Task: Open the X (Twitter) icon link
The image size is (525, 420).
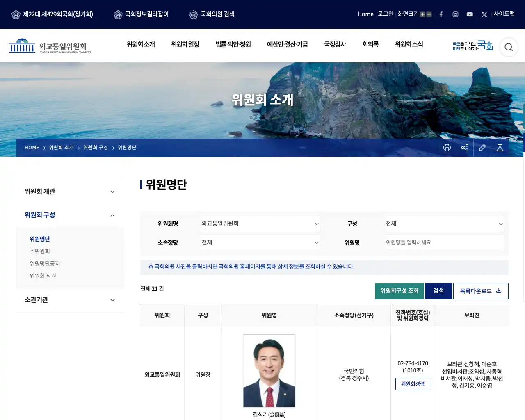Action: pos(484,14)
